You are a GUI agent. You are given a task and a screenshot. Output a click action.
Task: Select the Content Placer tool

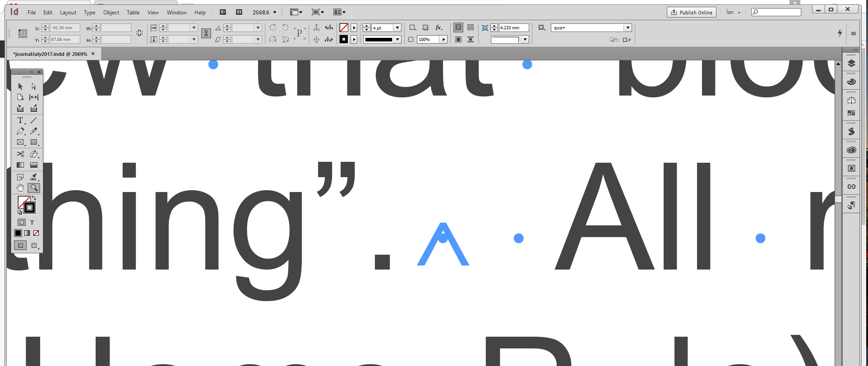(34, 108)
